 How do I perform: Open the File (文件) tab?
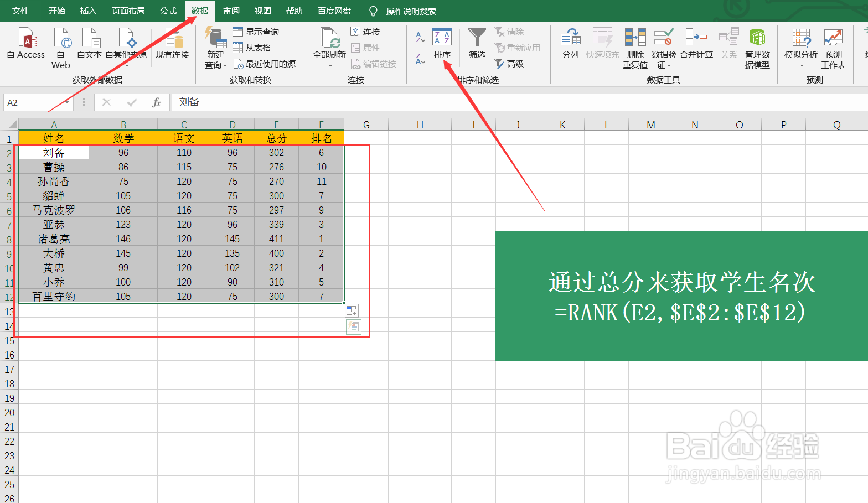tap(20, 11)
